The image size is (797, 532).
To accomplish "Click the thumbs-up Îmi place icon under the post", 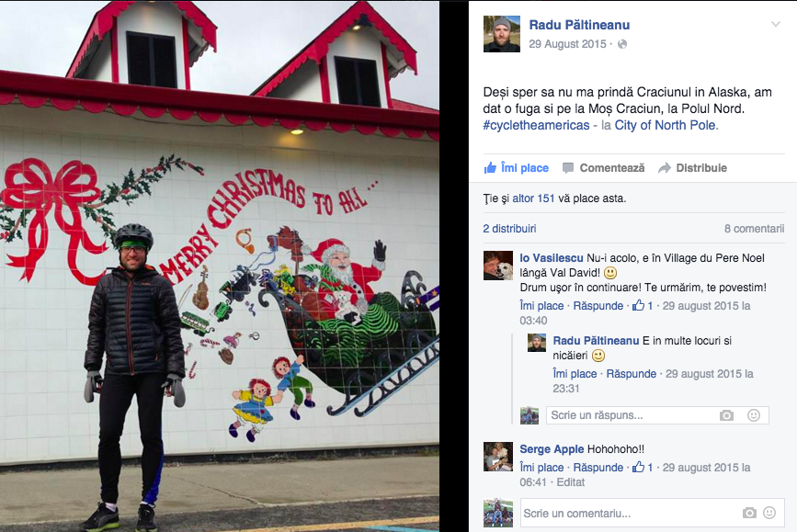I will tap(490, 167).
